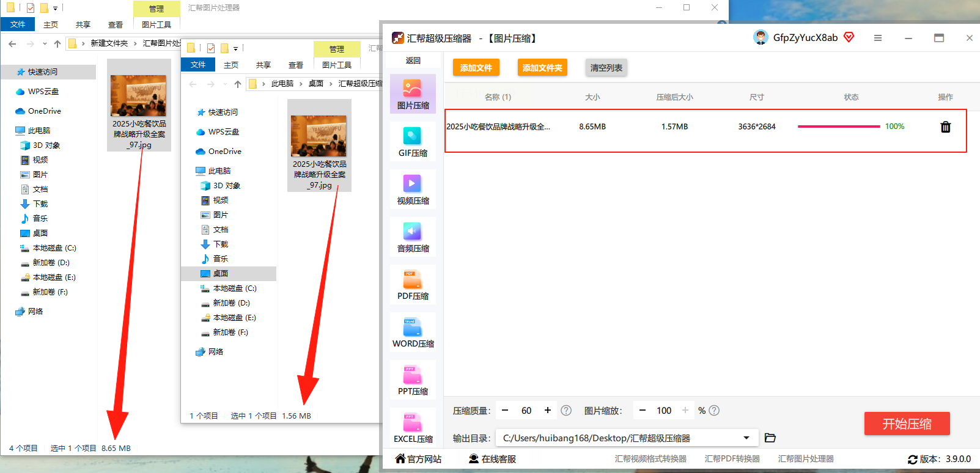980x473 pixels.
Task: Open 在线客服 support link
Action: [492, 459]
